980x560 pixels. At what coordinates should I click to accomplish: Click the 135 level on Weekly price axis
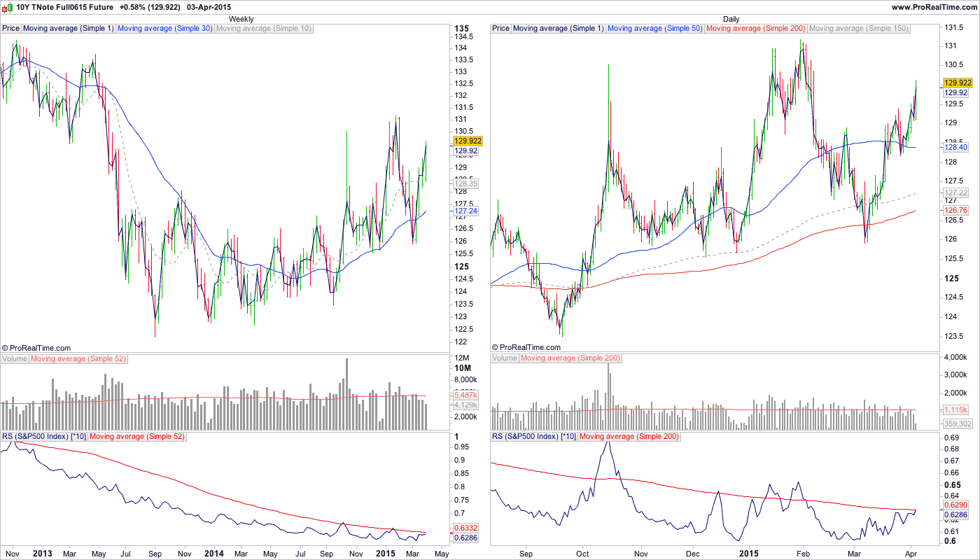462,28
